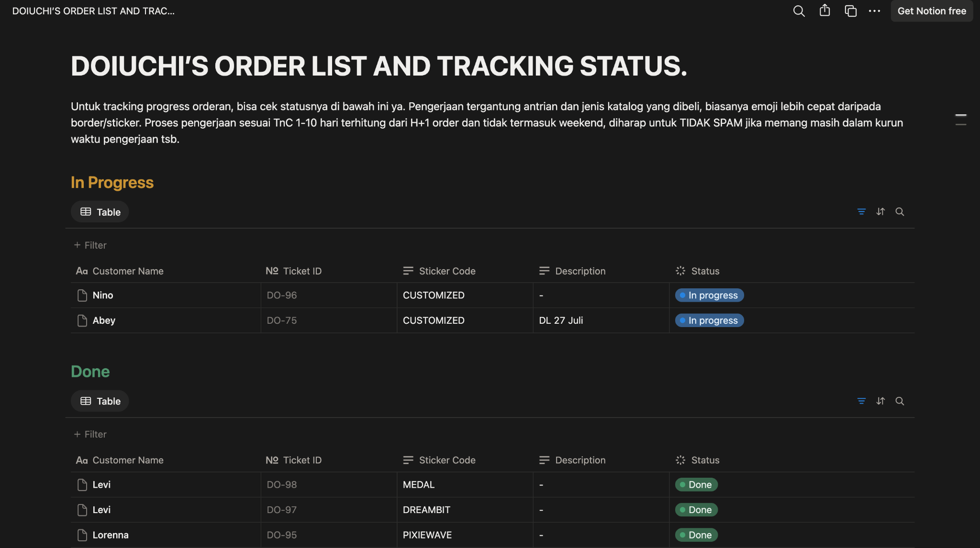Click the MEDAL sticker code cell

(x=465, y=484)
